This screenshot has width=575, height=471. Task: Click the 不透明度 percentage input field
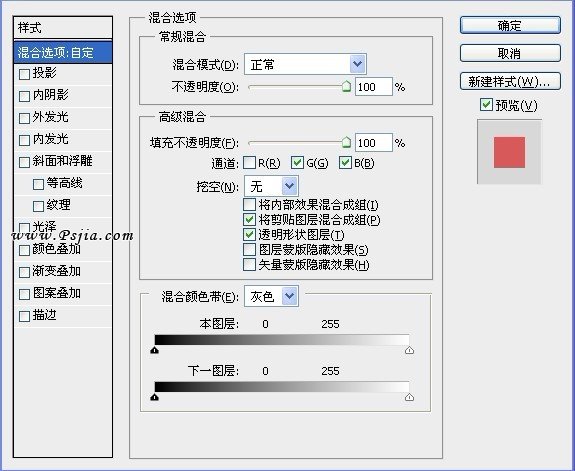click(373, 87)
